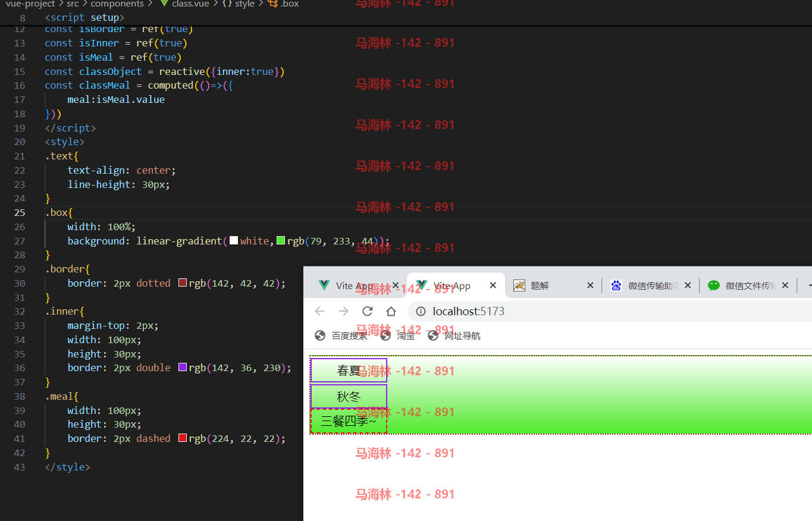The height and width of the screenshot is (521, 812).
Task: Open the style breadcrumb
Action: (x=238, y=4)
